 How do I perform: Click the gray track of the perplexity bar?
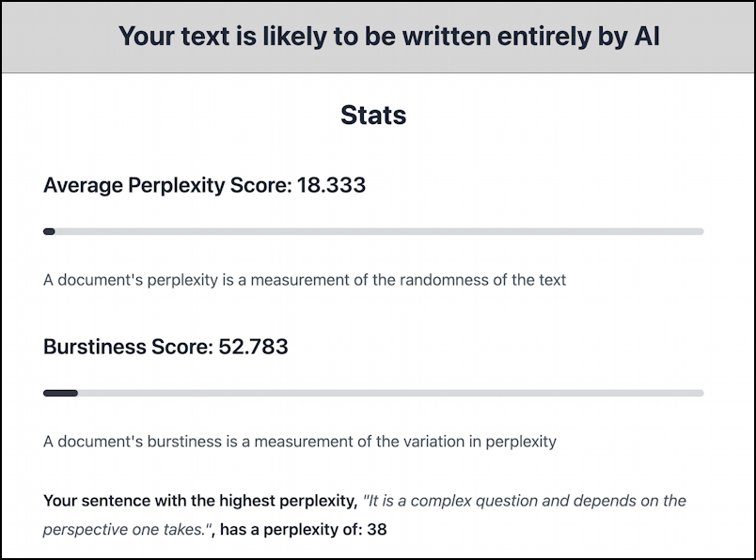pos(376,231)
